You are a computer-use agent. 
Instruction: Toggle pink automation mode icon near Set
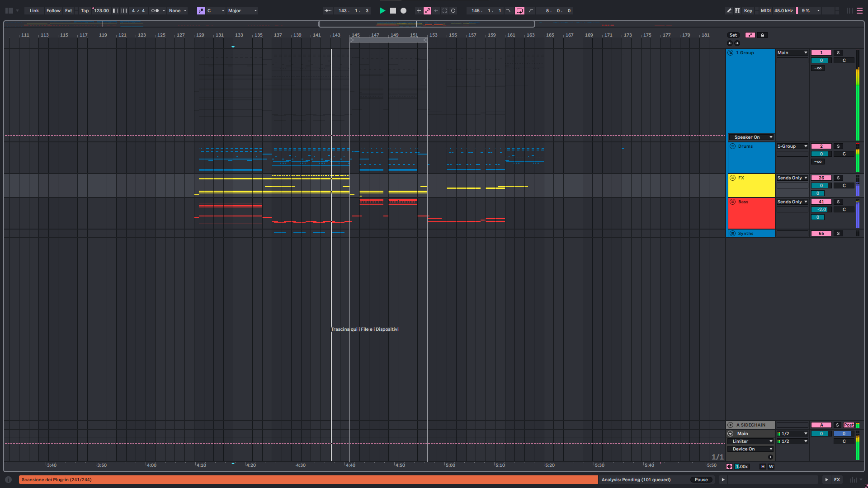coord(750,35)
